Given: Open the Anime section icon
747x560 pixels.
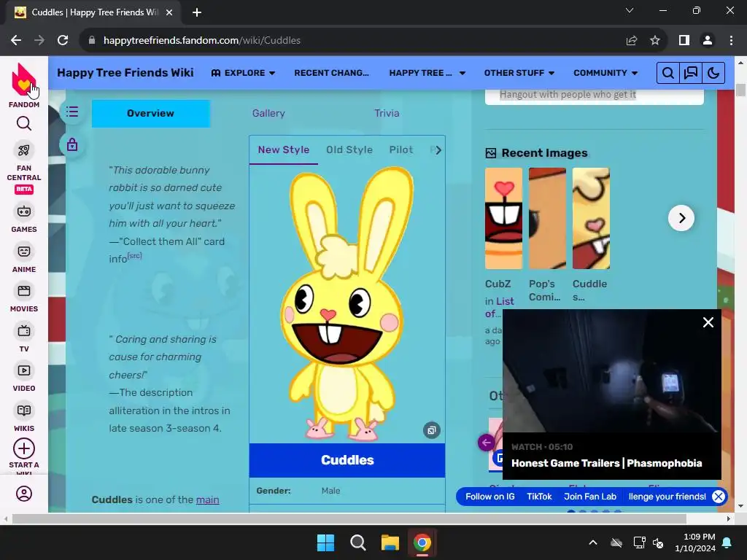Looking at the screenshot, I should 24,252.
